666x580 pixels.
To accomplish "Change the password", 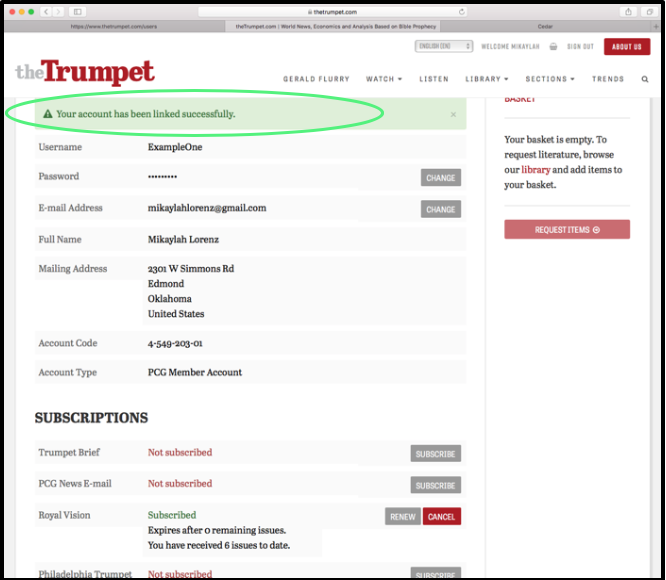I will 440,178.
